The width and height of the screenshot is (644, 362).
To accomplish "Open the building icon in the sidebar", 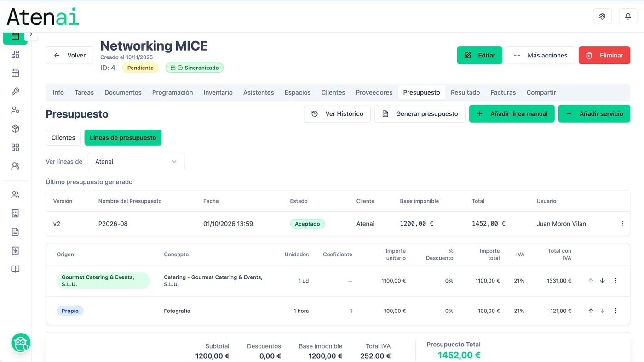I will click(x=15, y=213).
